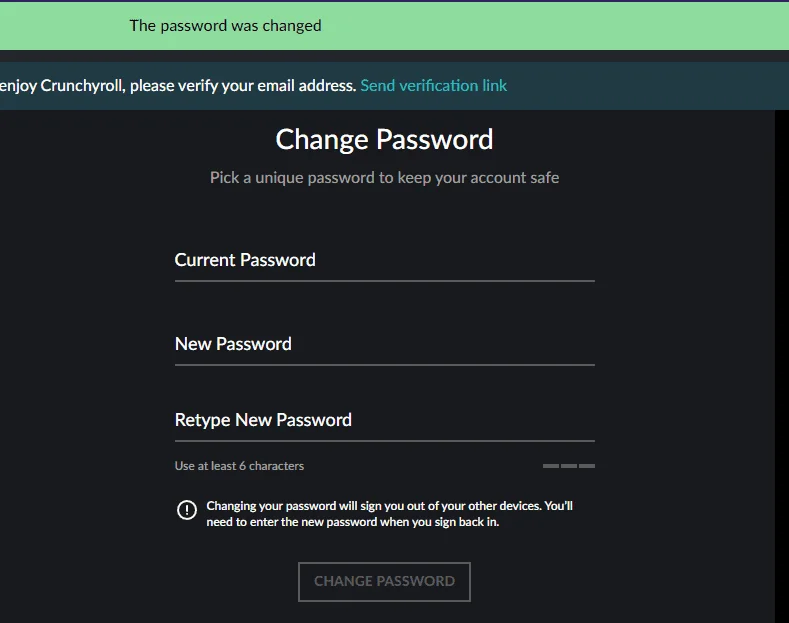Viewport: 789px width, 623px height.
Task: Click the CHANGE PASSWORD button
Action: pos(384,582)
